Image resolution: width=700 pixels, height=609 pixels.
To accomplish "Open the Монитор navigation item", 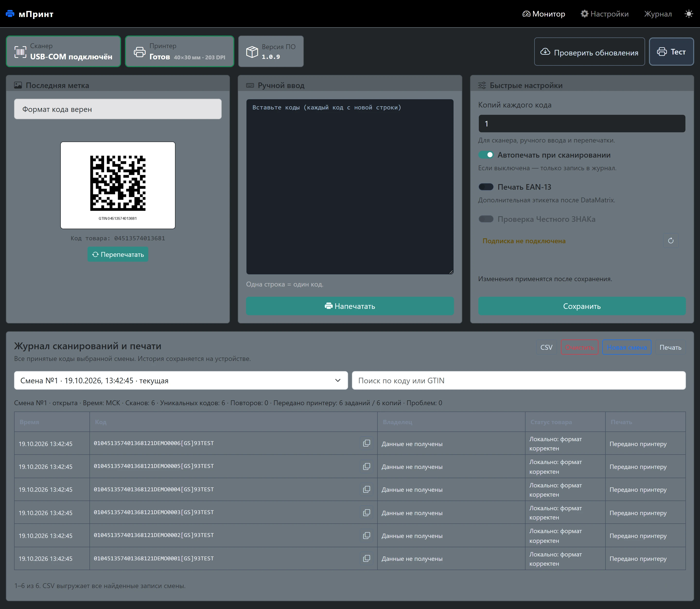I will coord(544,14).
